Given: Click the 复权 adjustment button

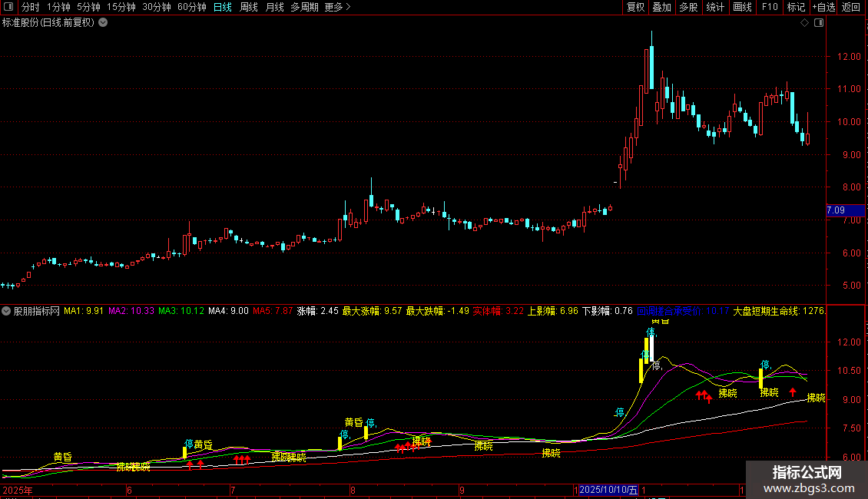Looking at the screenshot, I should [635, 7].
